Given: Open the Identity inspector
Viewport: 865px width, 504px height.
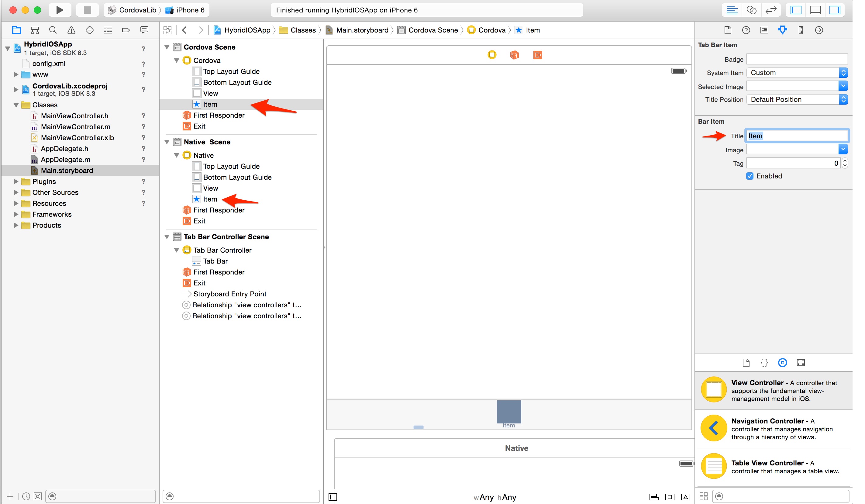Looking at the screenshot, I should 764,30.
